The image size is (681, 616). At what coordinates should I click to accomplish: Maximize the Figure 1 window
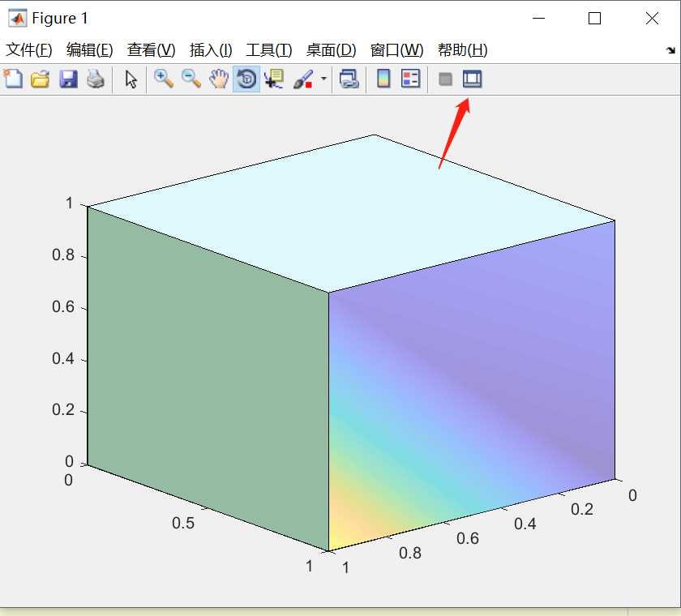[594, 18]
